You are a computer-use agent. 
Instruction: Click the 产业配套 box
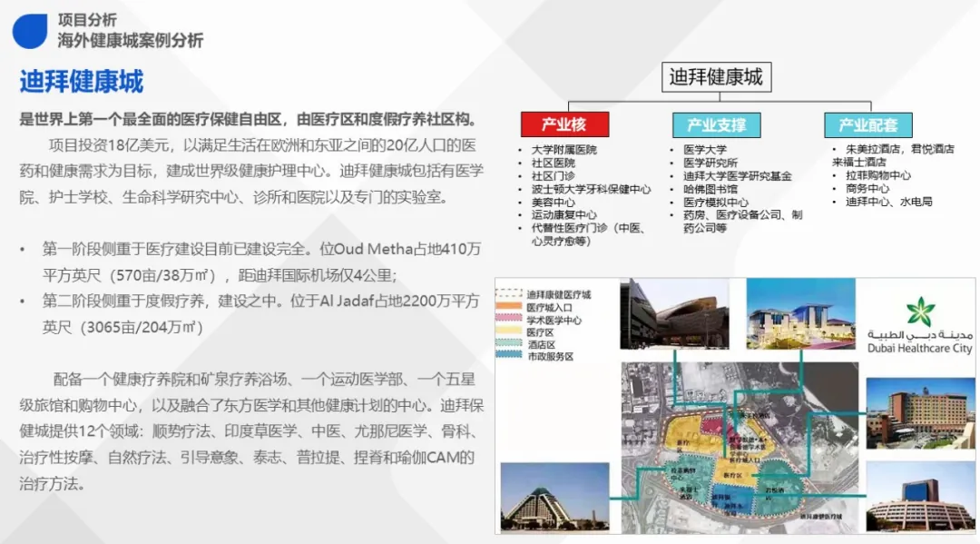pos(868,125)
